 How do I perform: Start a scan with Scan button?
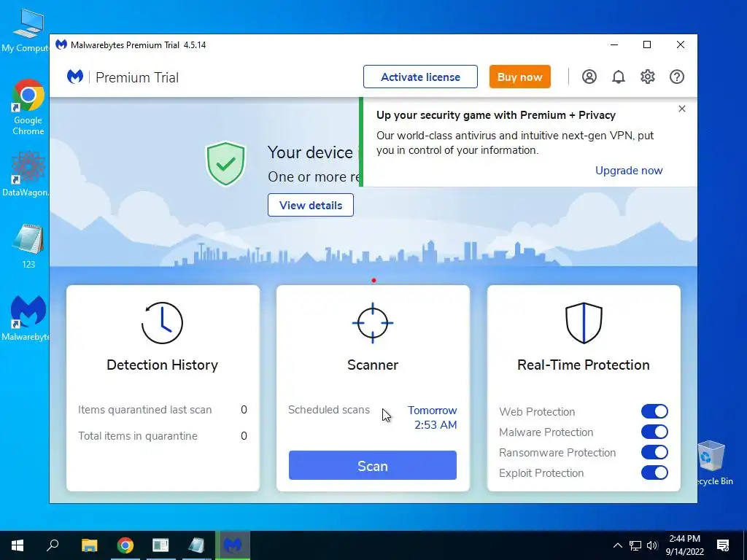coord(373,466)
